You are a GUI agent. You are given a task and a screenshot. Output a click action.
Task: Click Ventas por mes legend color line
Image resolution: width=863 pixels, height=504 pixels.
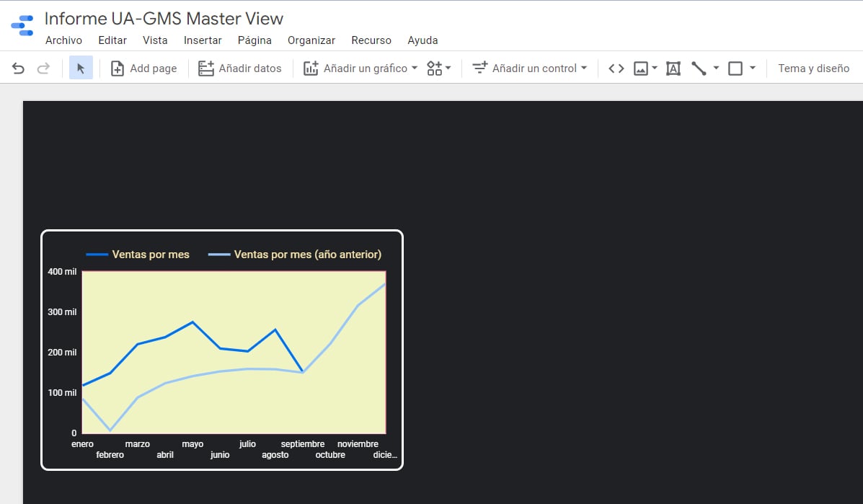[97, 255]
